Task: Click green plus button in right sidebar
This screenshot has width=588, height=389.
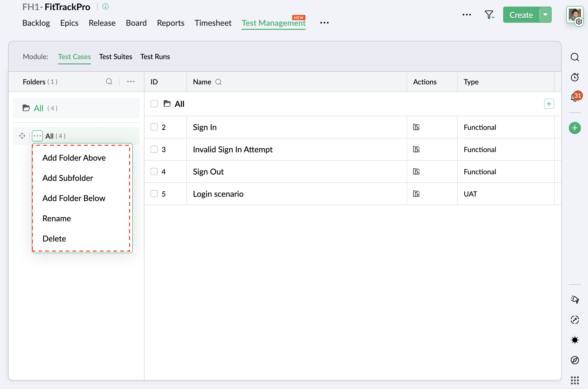Action: pos(575,128)
